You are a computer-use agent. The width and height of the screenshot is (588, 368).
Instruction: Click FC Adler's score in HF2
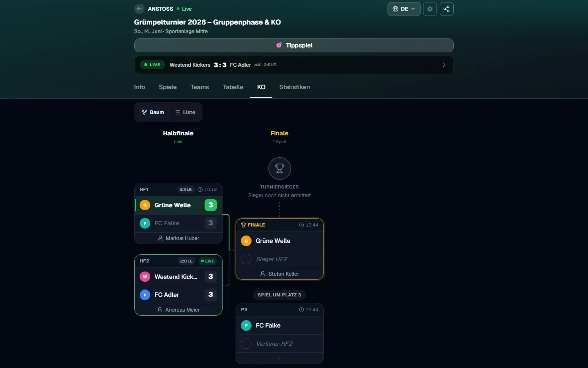(x=211, y=295)
